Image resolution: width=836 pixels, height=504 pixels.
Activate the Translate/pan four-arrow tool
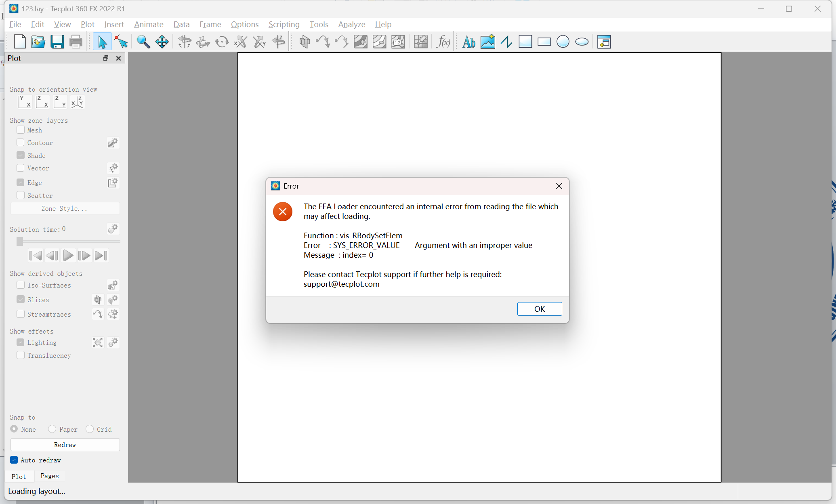click(x=162, y=42)
